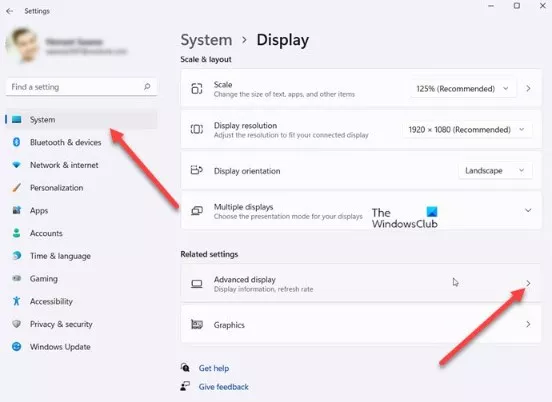Click the Graphics label

pos(229,325)
